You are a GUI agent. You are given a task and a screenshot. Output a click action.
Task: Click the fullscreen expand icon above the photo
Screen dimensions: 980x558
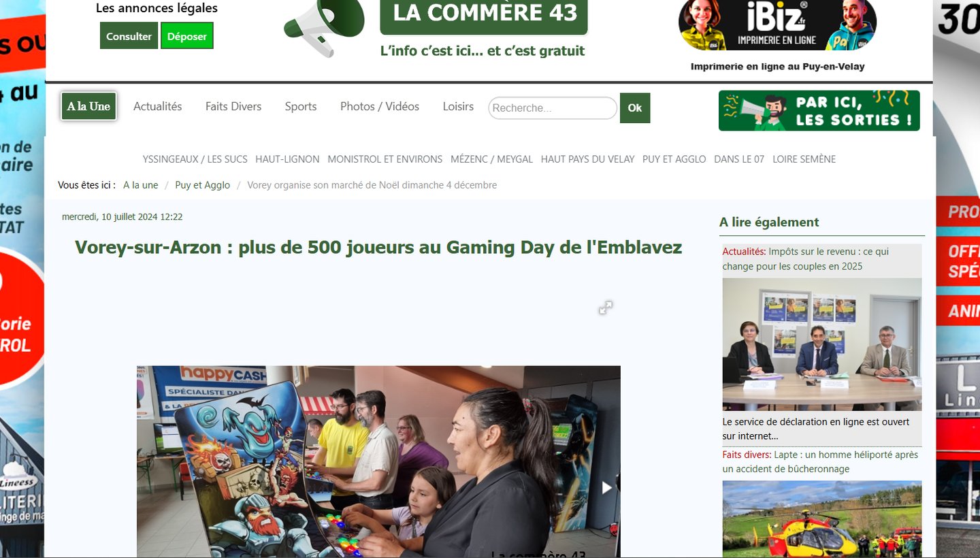click(606, 308)
